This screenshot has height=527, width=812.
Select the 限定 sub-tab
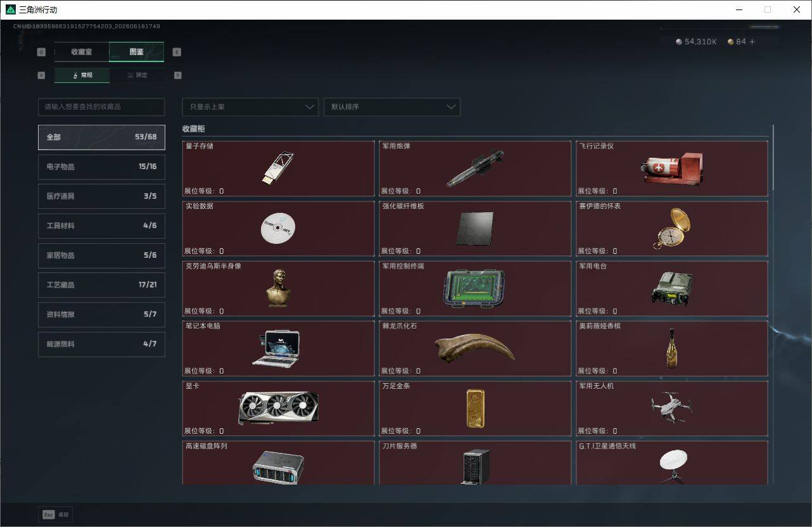click(137, 75)
